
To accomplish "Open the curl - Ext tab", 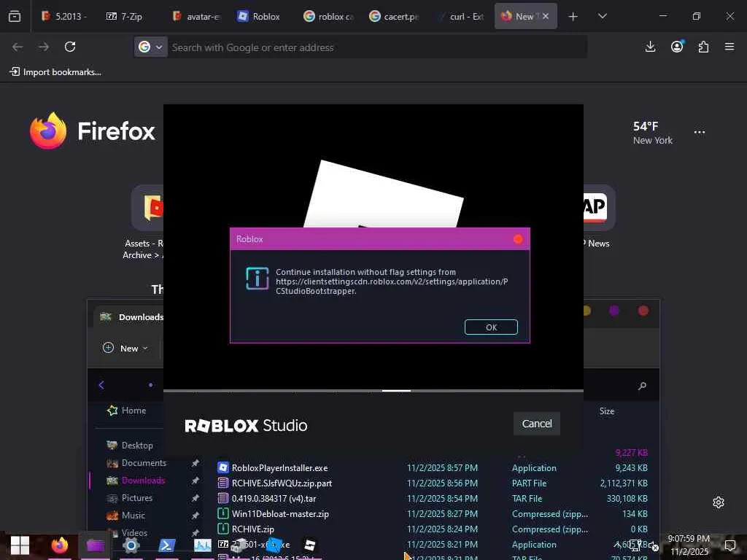I will [x=460, y=16].
